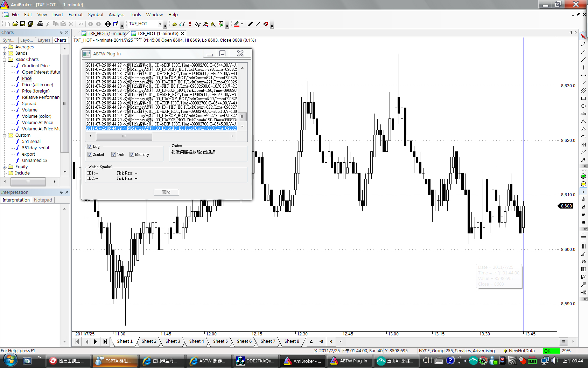The width and height of the screenshot is (588, 368).
Task: Toggle the Log checkbox in ABTW Plug-in
Action: 90,146
